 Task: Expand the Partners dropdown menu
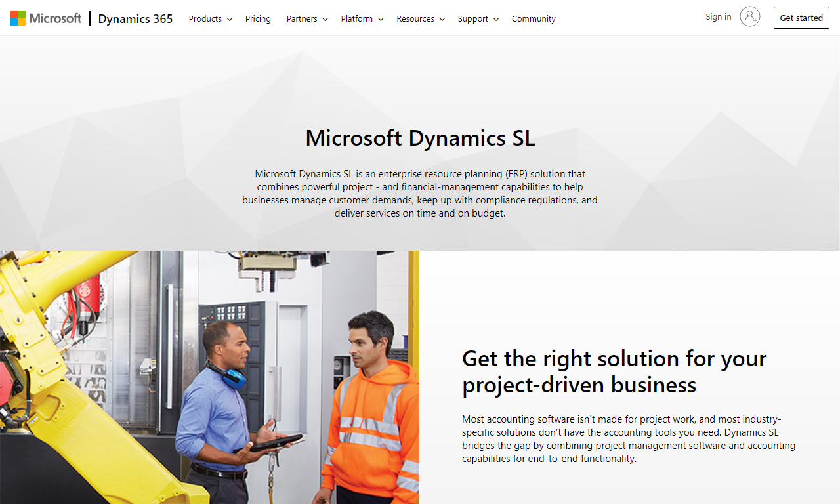(x=307, y=19)
